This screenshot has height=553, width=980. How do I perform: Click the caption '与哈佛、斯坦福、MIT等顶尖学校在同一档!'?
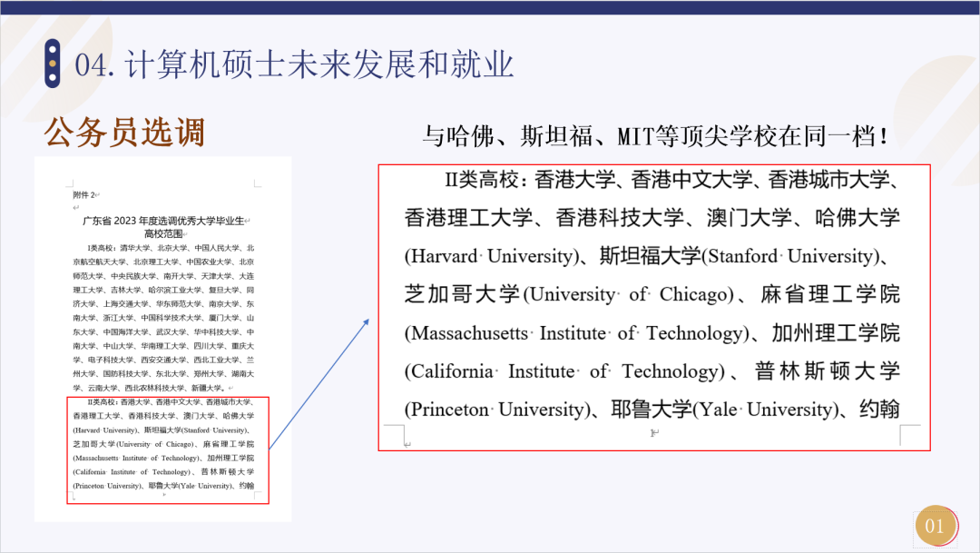click(x=654, y=135)
